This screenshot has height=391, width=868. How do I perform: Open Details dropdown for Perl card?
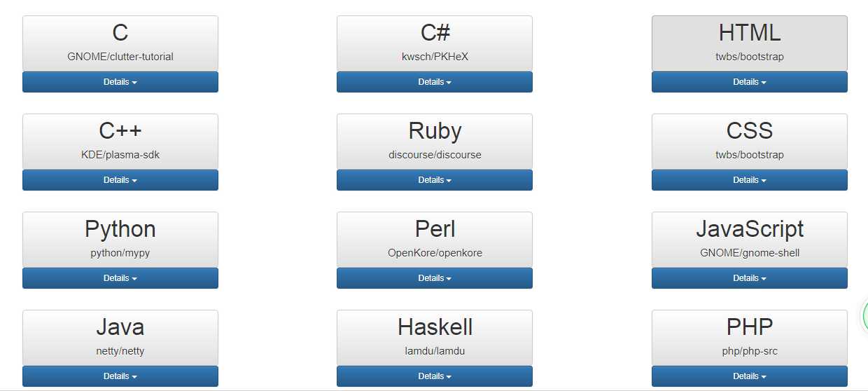point(435,278)
